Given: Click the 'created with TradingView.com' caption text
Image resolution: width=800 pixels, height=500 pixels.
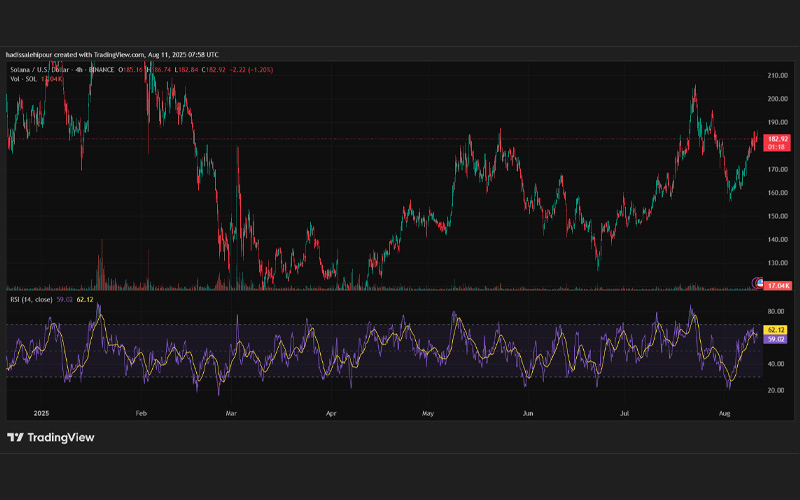Looking at the screenshot, I should click(99, 55).
